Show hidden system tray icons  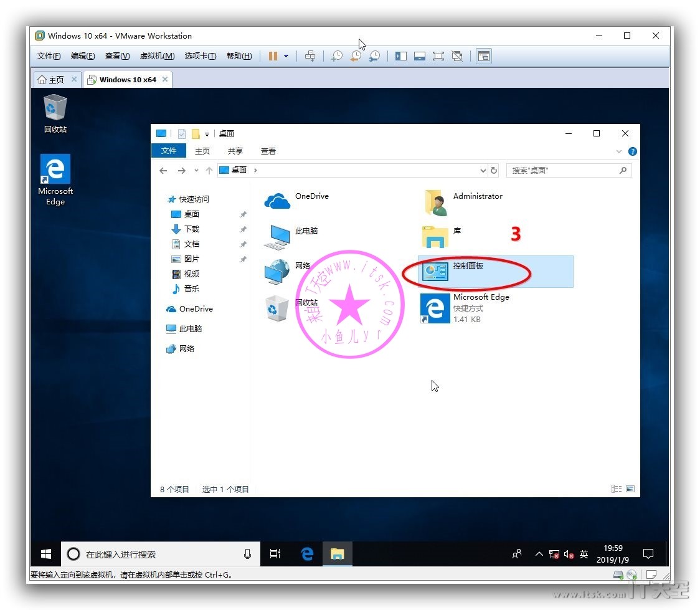pyautogui.click(x=539, y=554)
